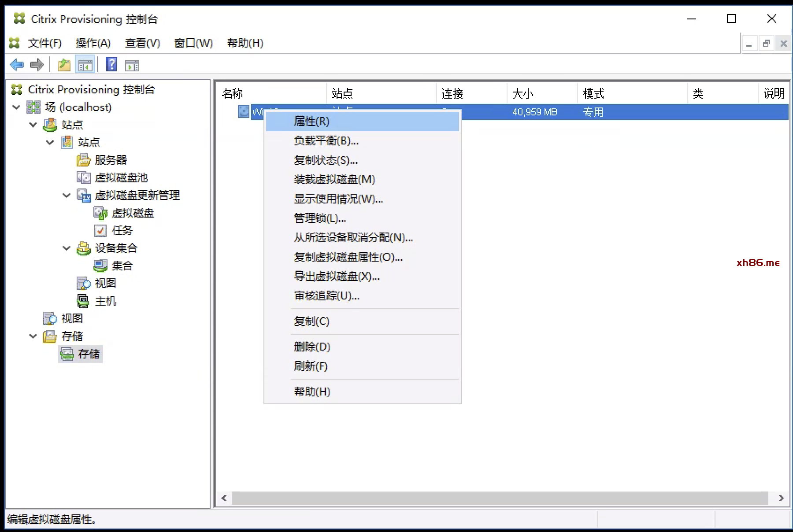Screen dimensions: 793x532
Task: Click the Forward arrow toolbar icon
Action: point(37,65)
